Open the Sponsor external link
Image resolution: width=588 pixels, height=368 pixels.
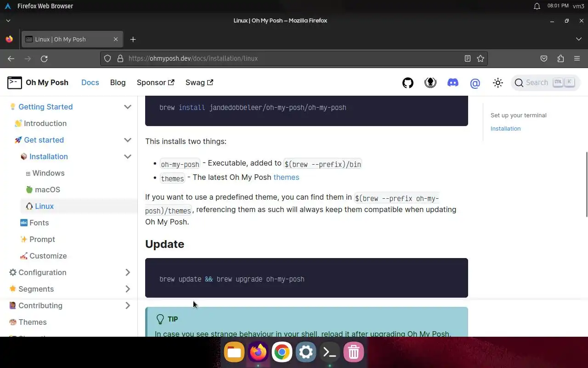pyautogui.click(x=155, y=82)
